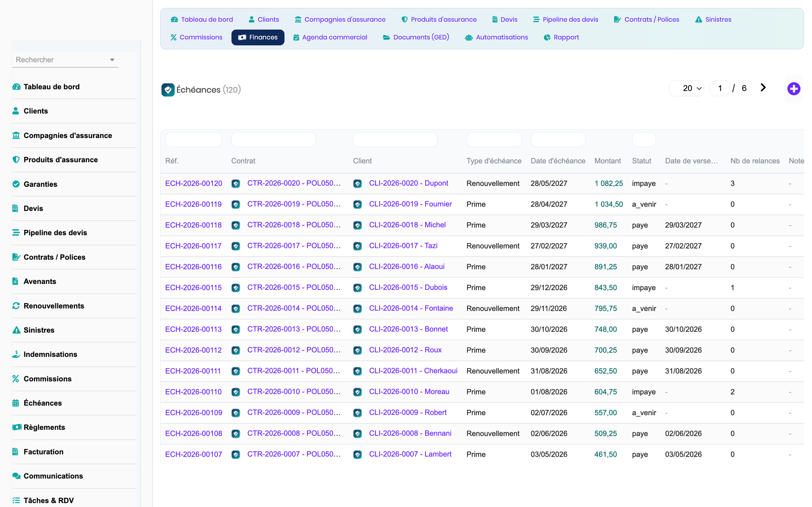Open client CLI-2026-0017 - Tazi link

tap(403, 246)
